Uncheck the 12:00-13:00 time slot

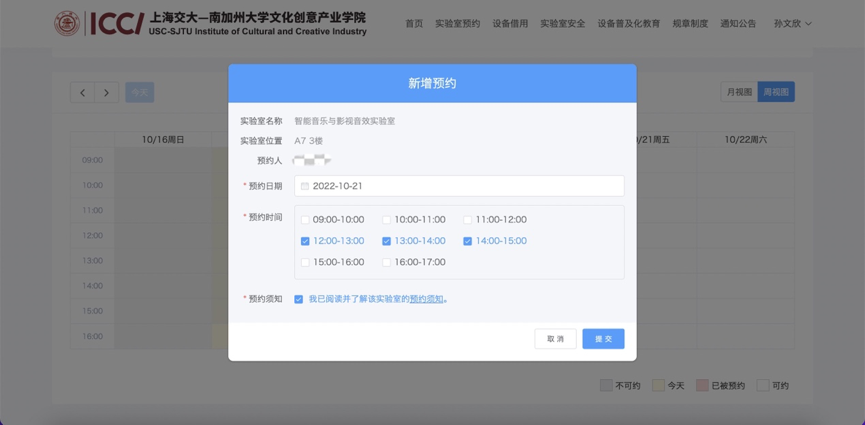(305, 241)
